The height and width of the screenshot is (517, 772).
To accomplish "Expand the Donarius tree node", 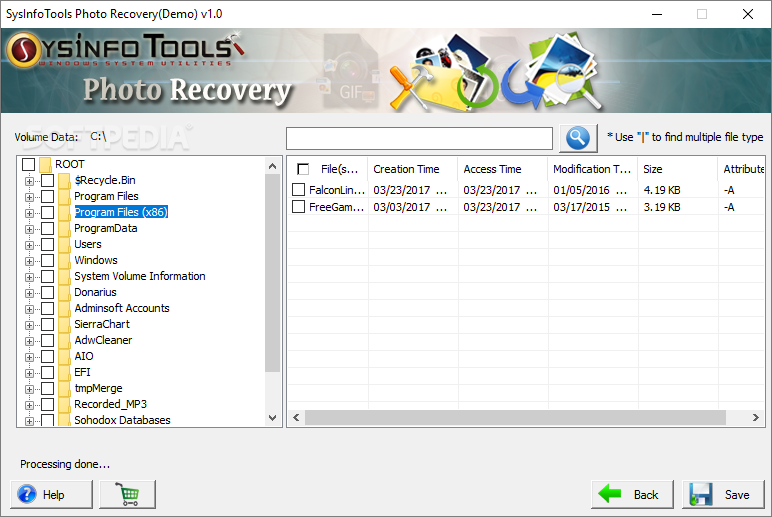I will tap(30, 293).
